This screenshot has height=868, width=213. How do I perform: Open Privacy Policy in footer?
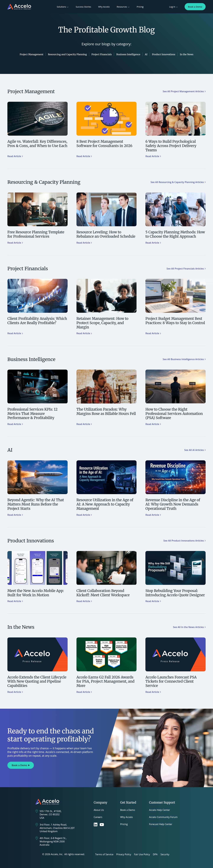124,854
